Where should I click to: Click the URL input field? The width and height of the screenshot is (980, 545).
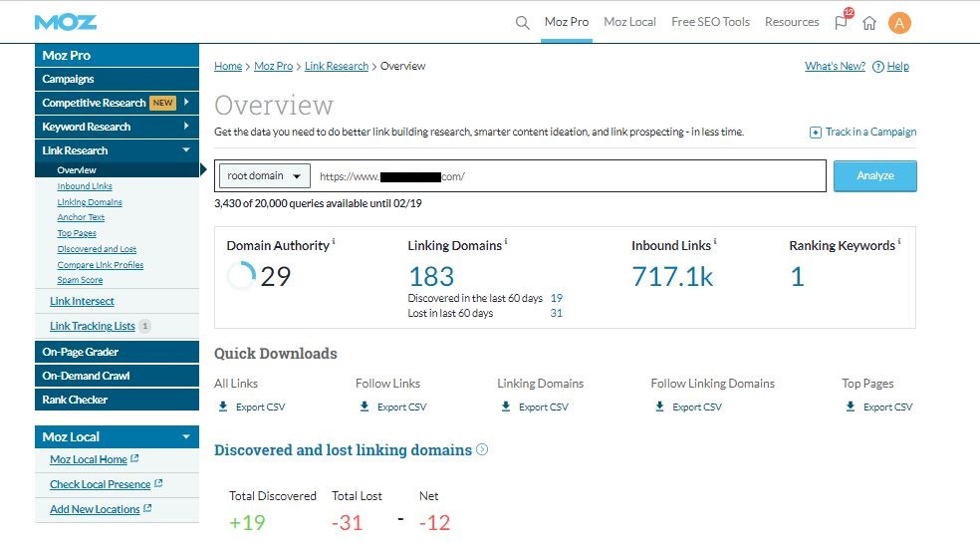[x=569, y=176]
